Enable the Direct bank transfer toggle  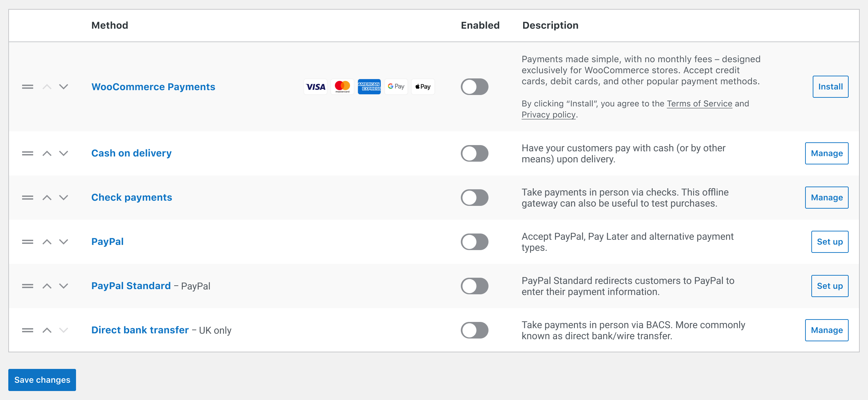(475, 330)
